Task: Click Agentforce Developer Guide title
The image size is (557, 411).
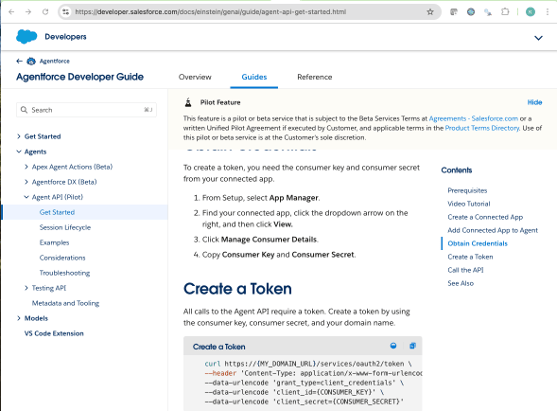Action: point(80,77)
